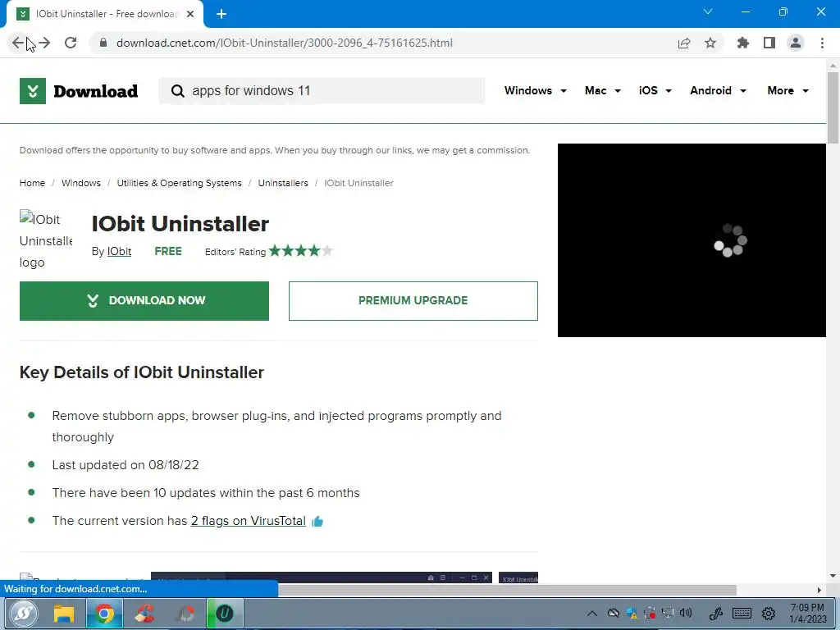Expand the More menu dropdown
The width and height of the screenshot is (840, 630).
click(787, 90)
